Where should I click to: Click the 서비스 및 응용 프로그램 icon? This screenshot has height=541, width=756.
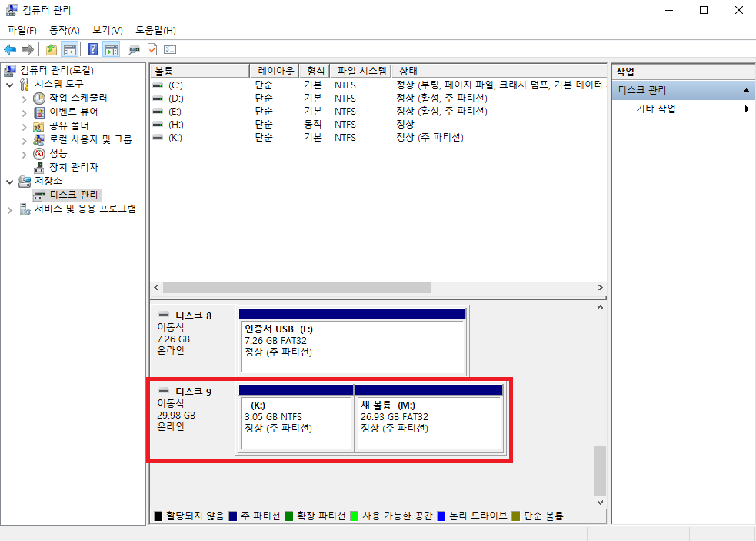tap(25, 209)
